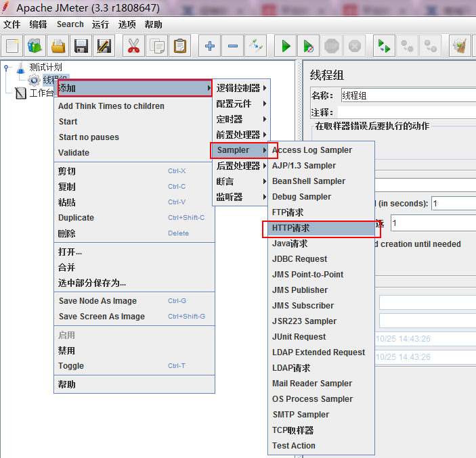Choose Test Action sampler
This screenshot has height=458, width=476.
[x=322, y=446]
